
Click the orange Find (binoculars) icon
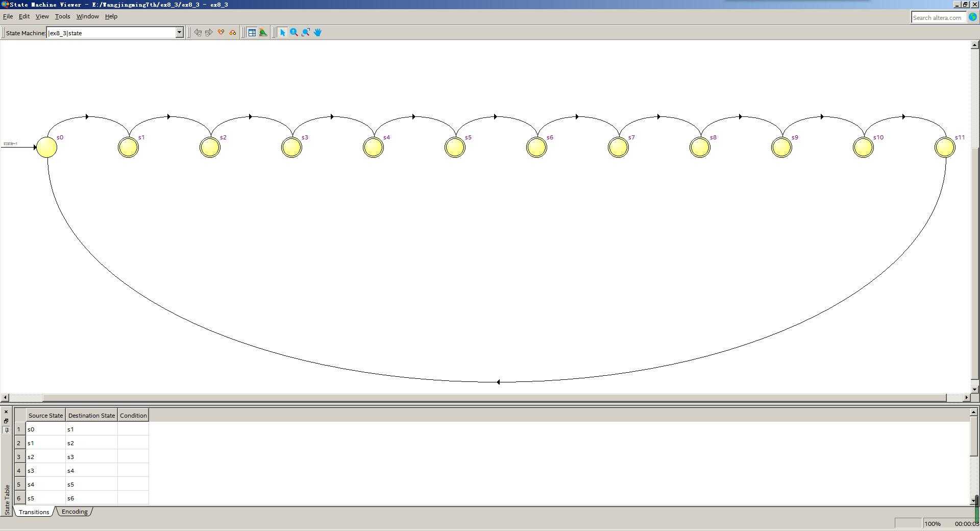(221, 33)
